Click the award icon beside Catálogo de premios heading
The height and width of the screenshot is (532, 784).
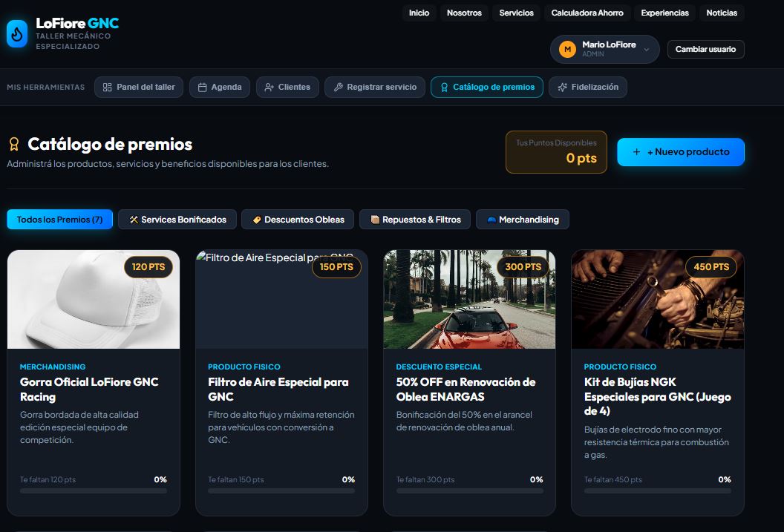pyautogui.click(x=14, y=145)
